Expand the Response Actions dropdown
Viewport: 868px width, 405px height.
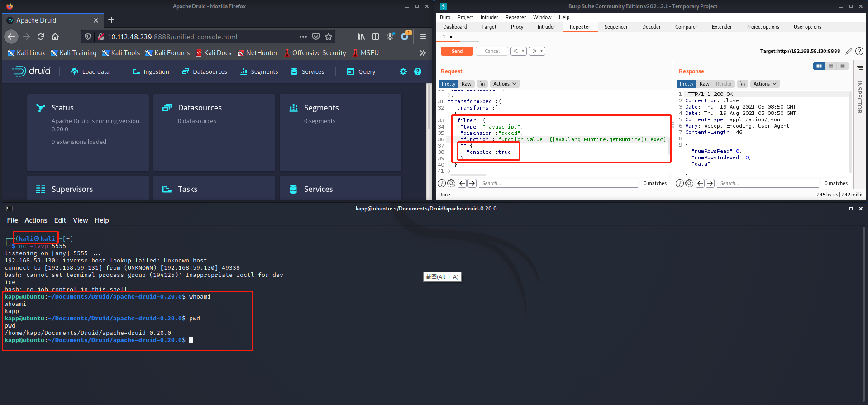coord(764,84)
